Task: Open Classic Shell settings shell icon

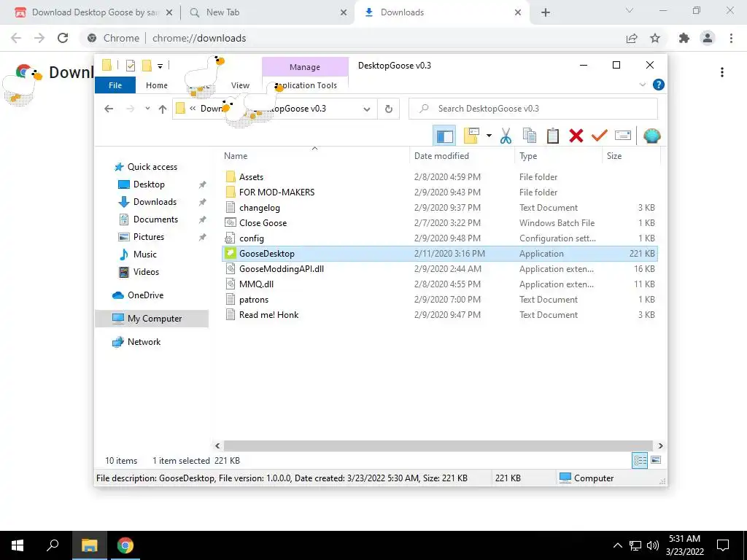Action: (651, 136)
